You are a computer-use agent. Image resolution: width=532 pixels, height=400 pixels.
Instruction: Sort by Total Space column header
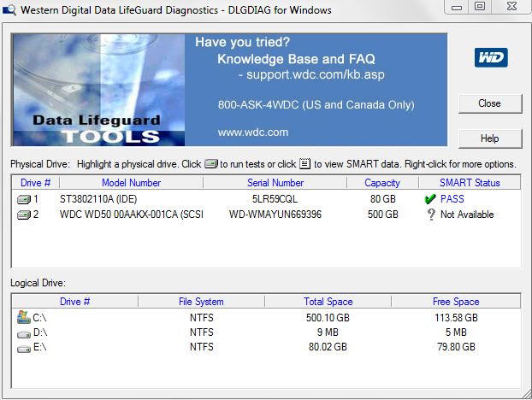pos(328,302)
